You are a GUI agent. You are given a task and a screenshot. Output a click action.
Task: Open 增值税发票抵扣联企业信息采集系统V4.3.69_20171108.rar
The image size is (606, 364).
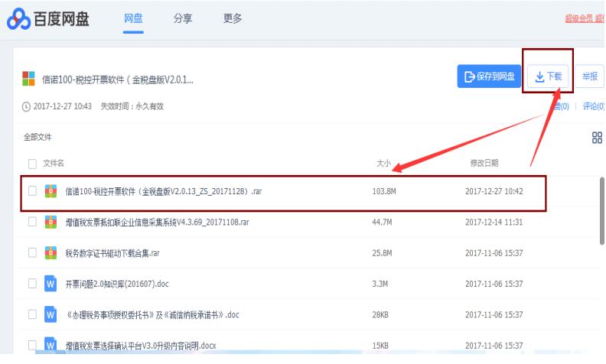tap(158, 223)
